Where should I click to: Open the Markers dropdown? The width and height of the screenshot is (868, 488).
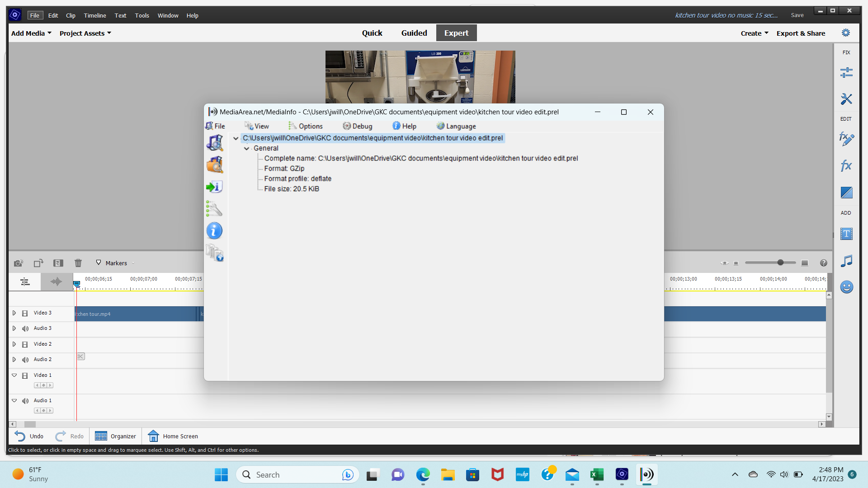[x=133, y=263]
